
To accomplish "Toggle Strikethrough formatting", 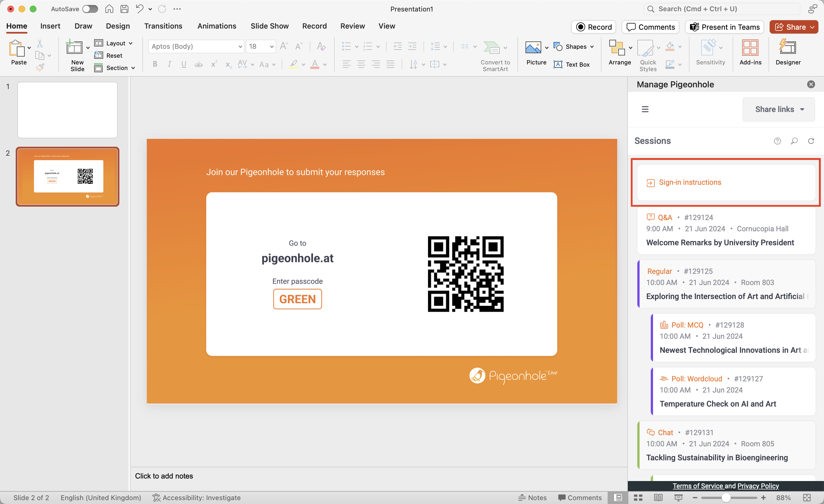I will click(199, 64).
